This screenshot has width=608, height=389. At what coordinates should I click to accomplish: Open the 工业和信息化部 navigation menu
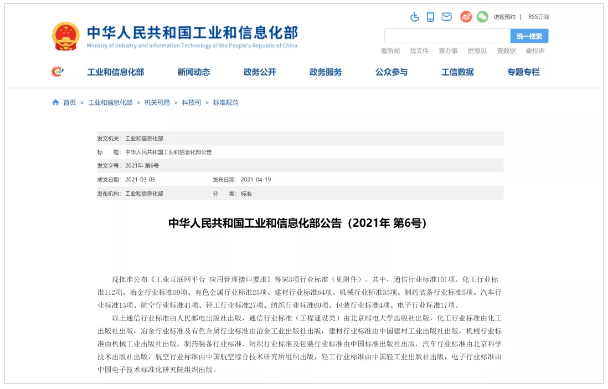116,72
